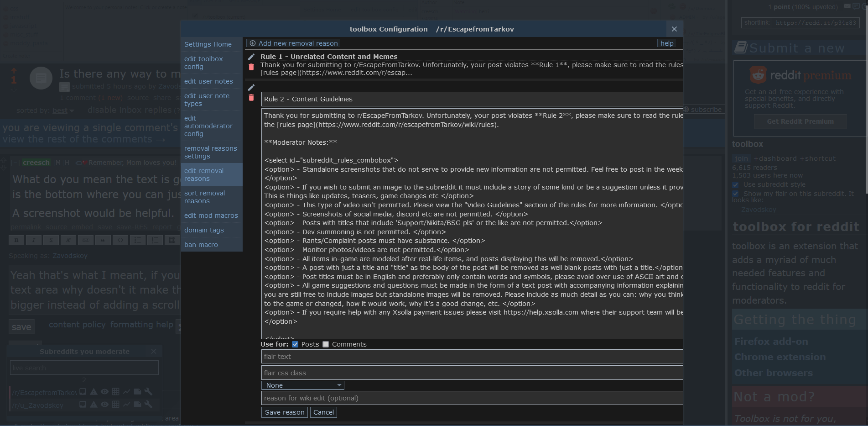Click the 'Rule 2 - Content Guidelines' title field

(x=472, y=99)
